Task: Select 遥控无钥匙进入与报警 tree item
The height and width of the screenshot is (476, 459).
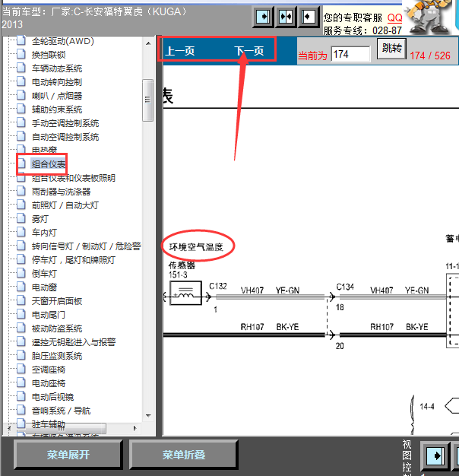Action: 74,342
